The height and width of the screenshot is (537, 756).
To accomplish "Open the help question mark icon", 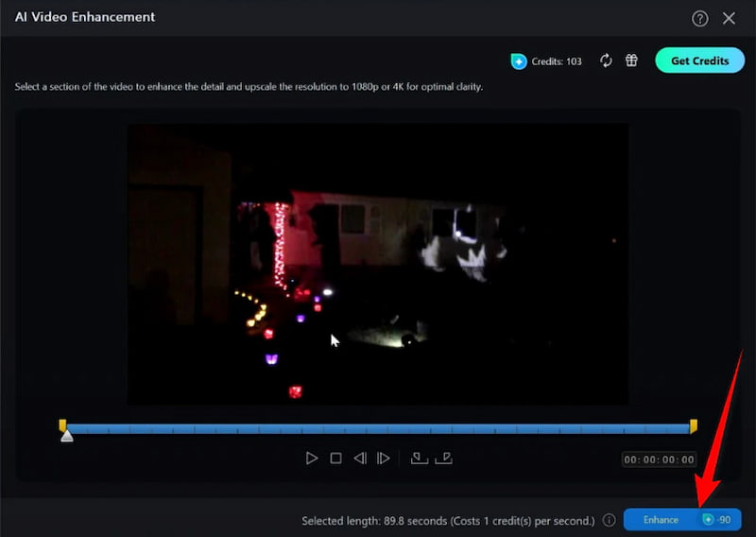I will coord(699,19).
